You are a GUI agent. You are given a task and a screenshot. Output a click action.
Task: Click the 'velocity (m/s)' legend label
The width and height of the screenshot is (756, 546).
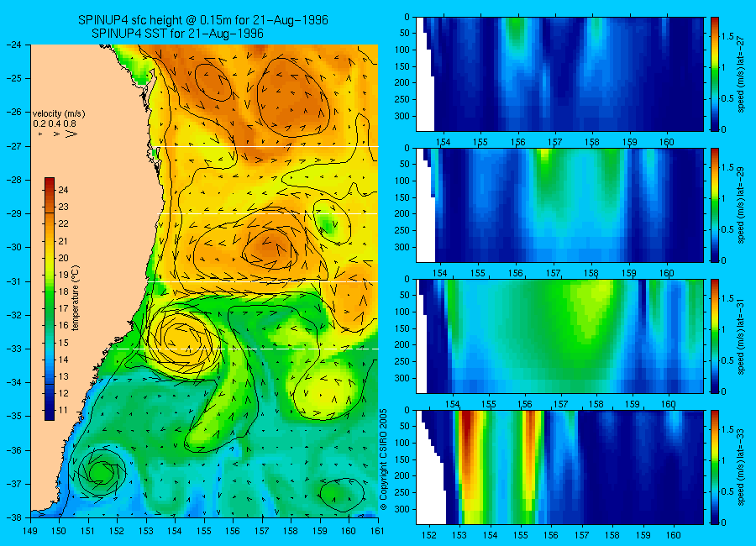(x=58, y=114)
